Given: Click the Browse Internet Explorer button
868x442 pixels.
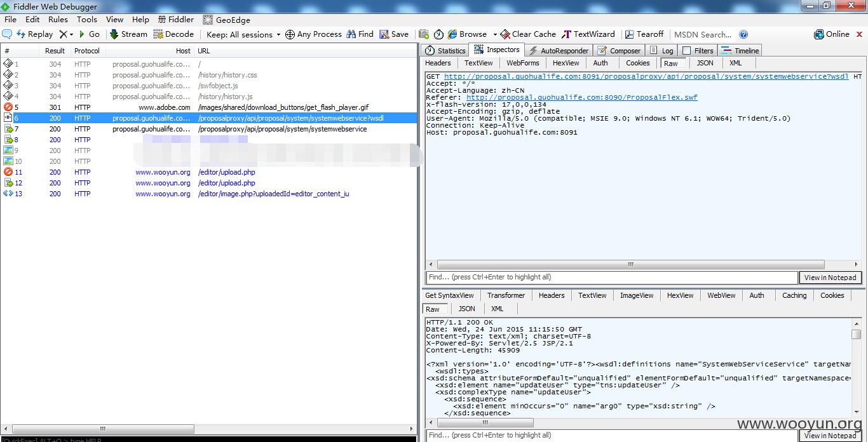Looking at the screenshot, I should (x=467, y=34).
